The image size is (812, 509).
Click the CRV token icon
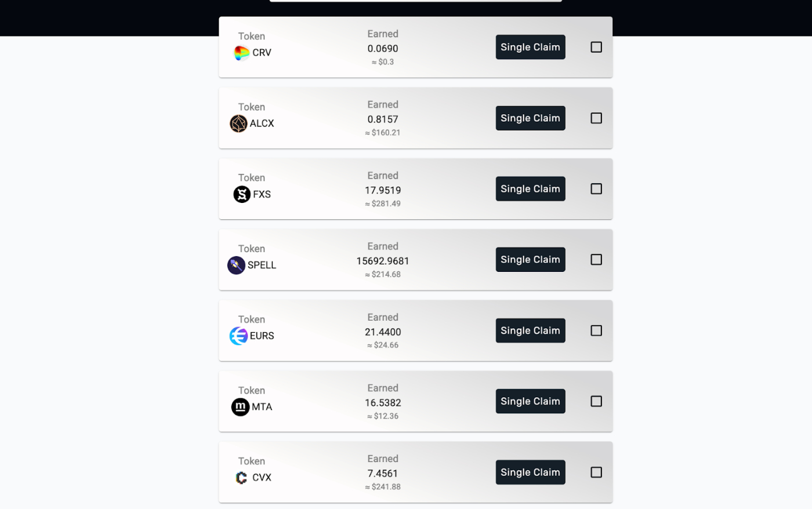click(x=241, y=53)
